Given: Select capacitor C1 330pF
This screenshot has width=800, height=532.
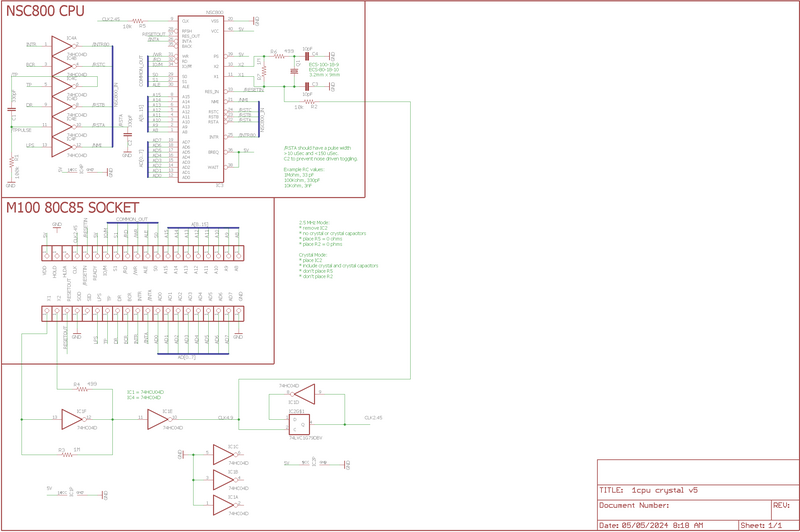Looking at the screenshot, I should tap(11, 109).
